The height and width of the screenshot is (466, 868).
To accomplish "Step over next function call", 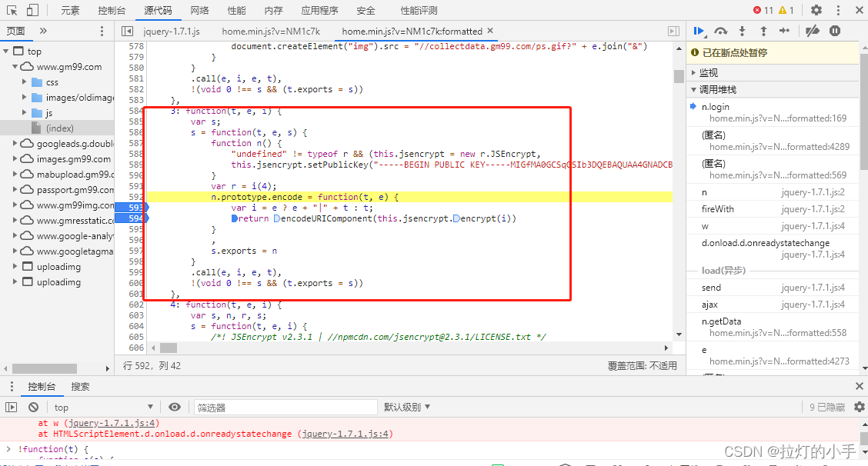I will coord(720,31).
